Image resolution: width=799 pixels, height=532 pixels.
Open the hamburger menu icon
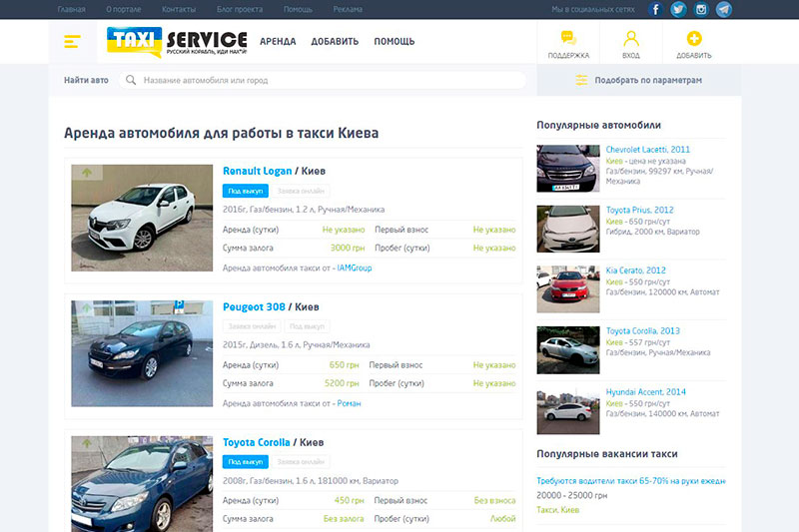(x=72, y=41)
